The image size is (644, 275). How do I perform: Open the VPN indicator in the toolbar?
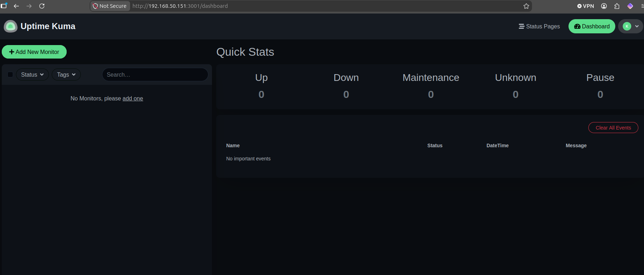coord(586,6)
